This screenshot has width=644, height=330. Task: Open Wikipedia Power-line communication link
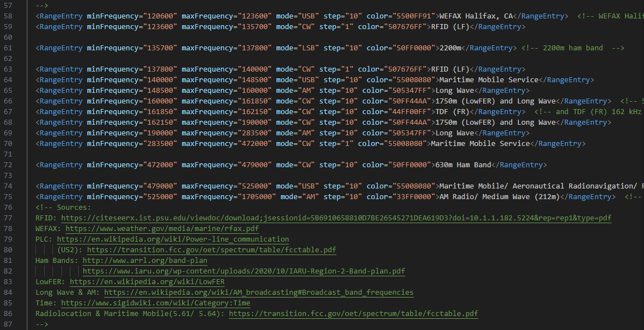click(173, 239)
